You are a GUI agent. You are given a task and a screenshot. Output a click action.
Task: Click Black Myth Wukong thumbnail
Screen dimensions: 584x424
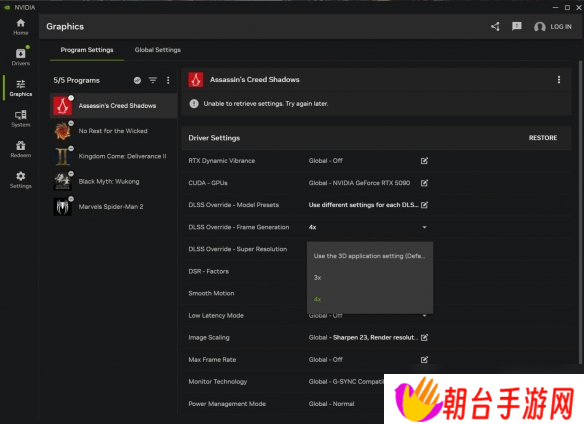(63, 181)
